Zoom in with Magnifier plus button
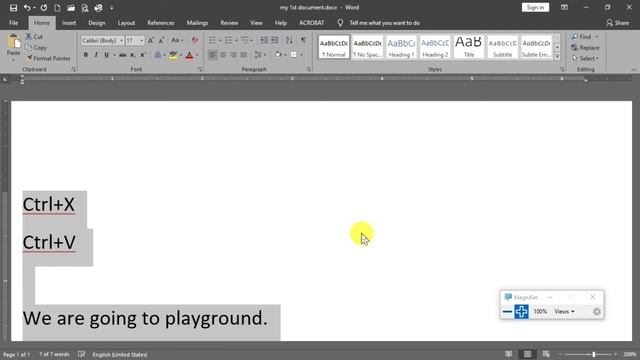 (x=521, y=312)
